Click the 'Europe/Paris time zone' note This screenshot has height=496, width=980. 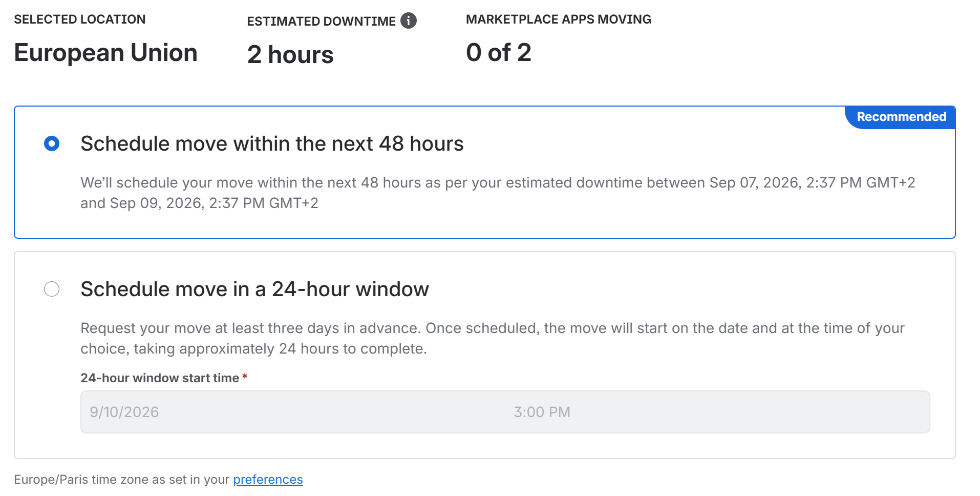point(158,480)
